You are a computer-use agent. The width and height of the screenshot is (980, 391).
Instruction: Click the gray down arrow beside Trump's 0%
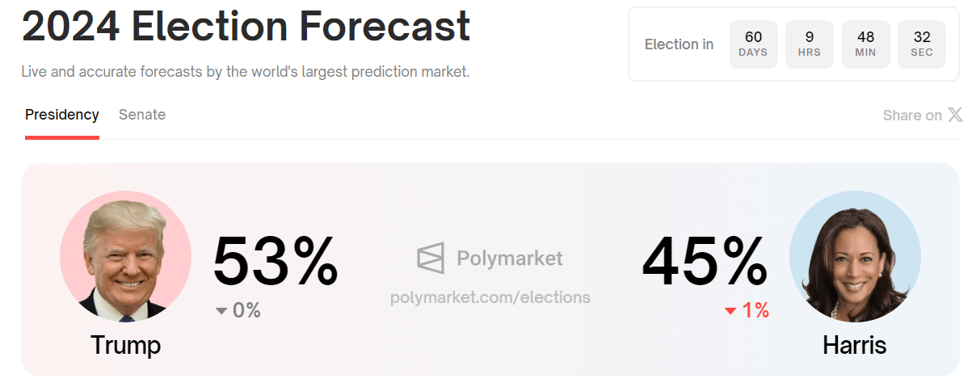(x=221, y=311)
